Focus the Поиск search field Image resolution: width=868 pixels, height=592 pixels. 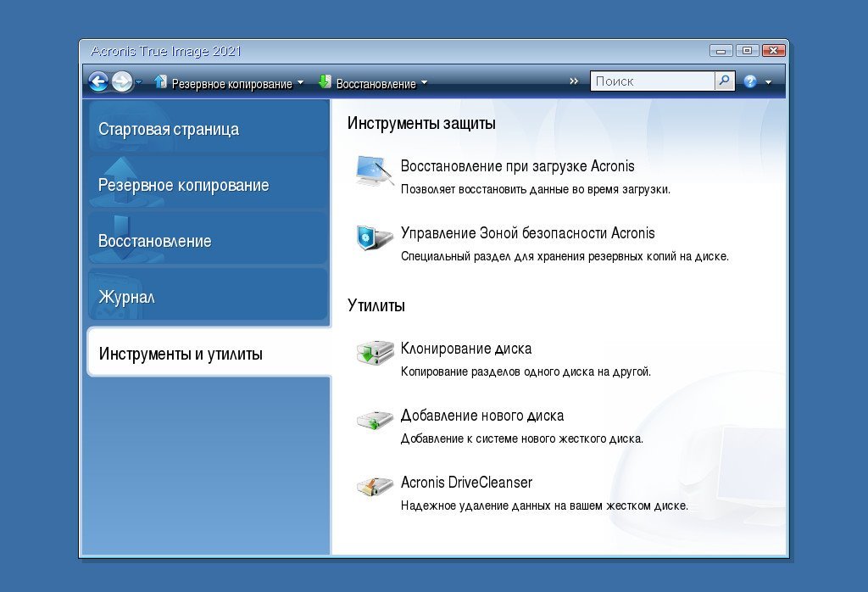tap(651, 81)
